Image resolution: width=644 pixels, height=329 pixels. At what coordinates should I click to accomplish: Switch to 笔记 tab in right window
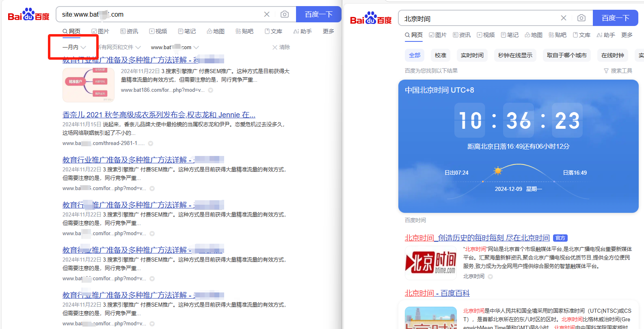pos(510,35)
